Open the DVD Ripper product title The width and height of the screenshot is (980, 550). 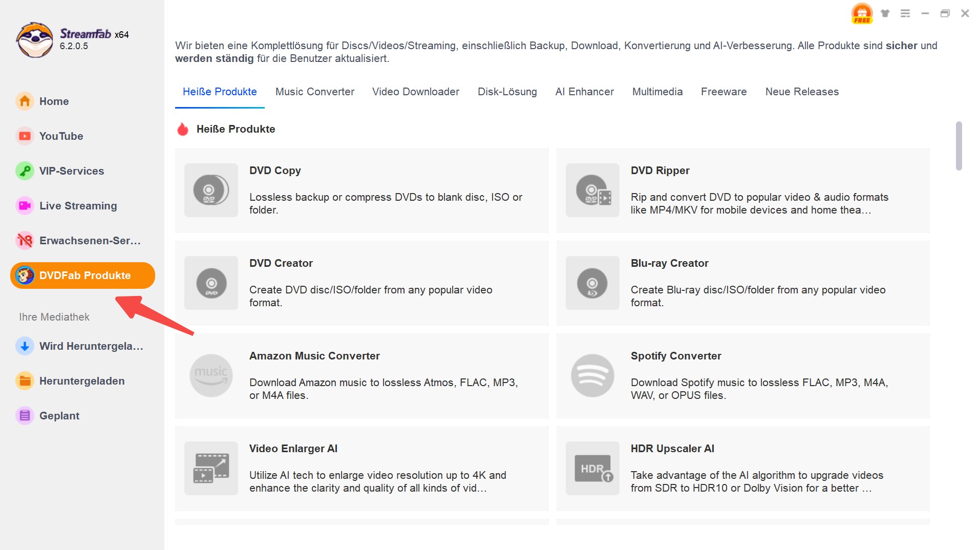(660, 171)
